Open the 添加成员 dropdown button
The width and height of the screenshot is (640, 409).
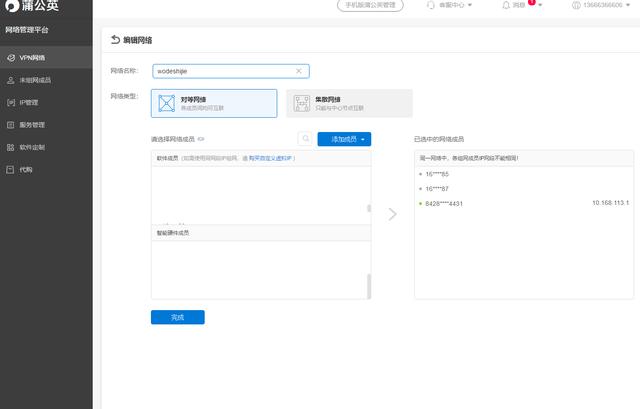point(344,139)
